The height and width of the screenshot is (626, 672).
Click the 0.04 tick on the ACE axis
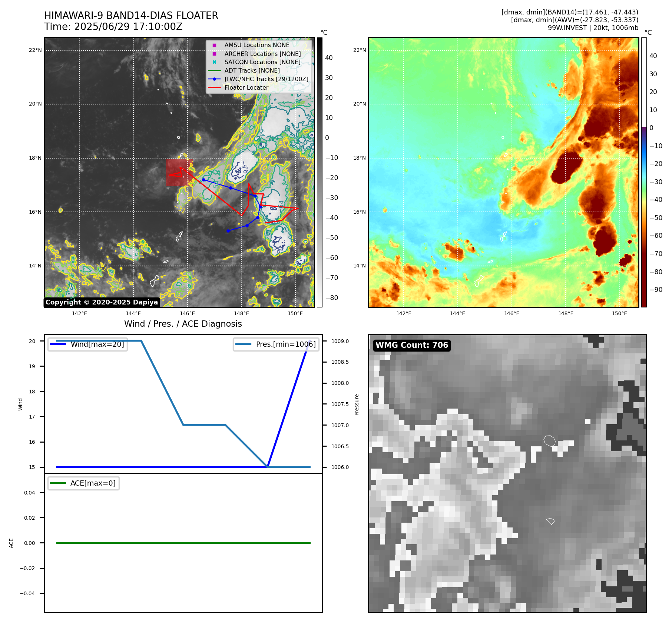coord(30,493)
